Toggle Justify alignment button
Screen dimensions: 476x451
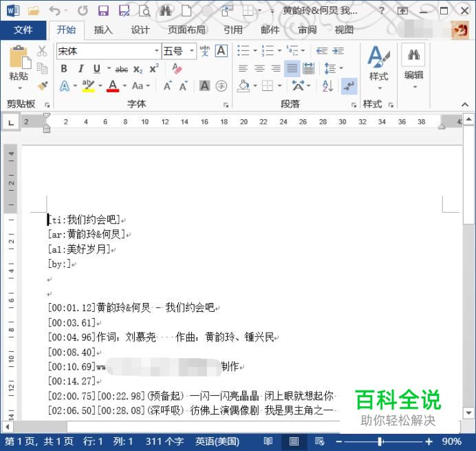[x=292, y=68]
